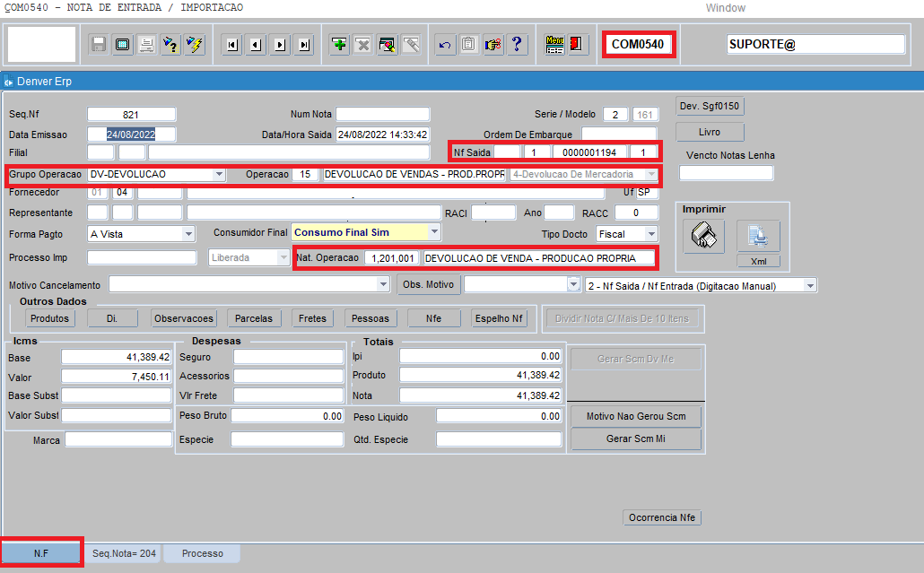The image size is (924, 573).
Task: Open the Consumidor Final dropdown
Action: point(434,232)
